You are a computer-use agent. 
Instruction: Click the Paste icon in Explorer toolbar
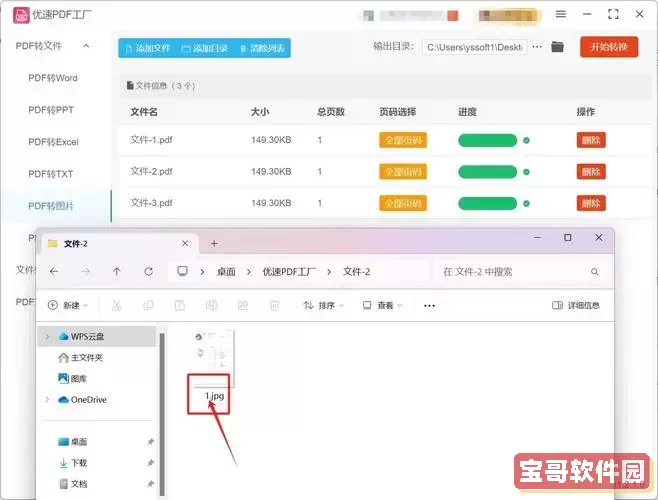coord(180,305)
